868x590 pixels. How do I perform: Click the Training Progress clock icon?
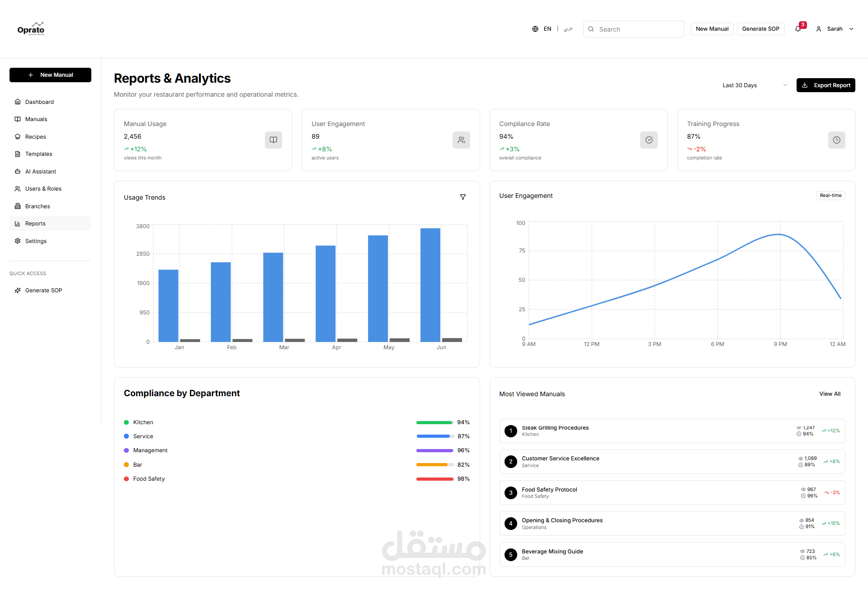click(836, 140)
